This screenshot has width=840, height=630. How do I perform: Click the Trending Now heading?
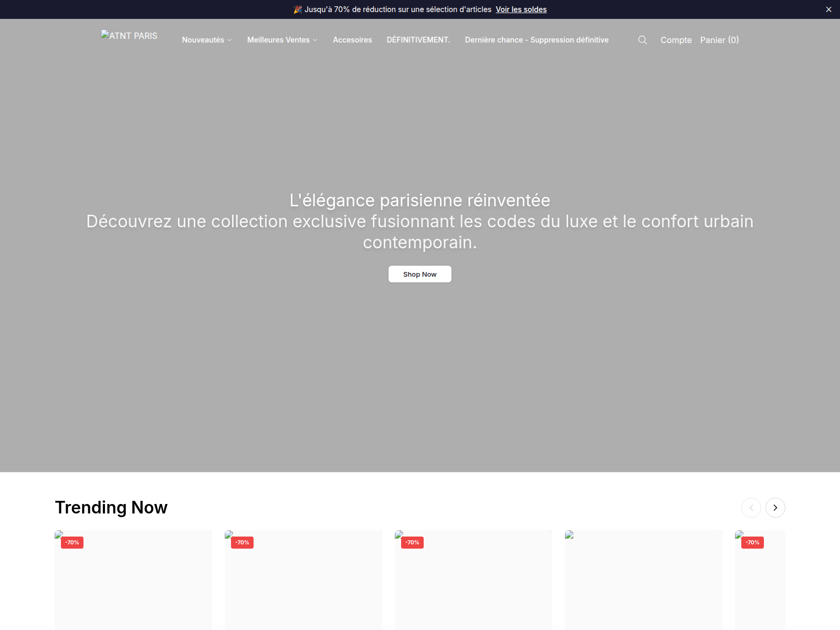point(111,508)
